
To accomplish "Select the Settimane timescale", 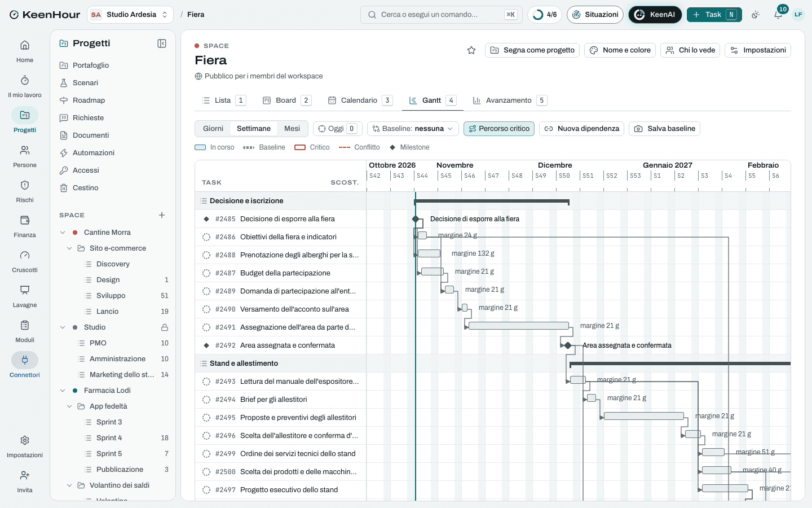I will 254,129.
